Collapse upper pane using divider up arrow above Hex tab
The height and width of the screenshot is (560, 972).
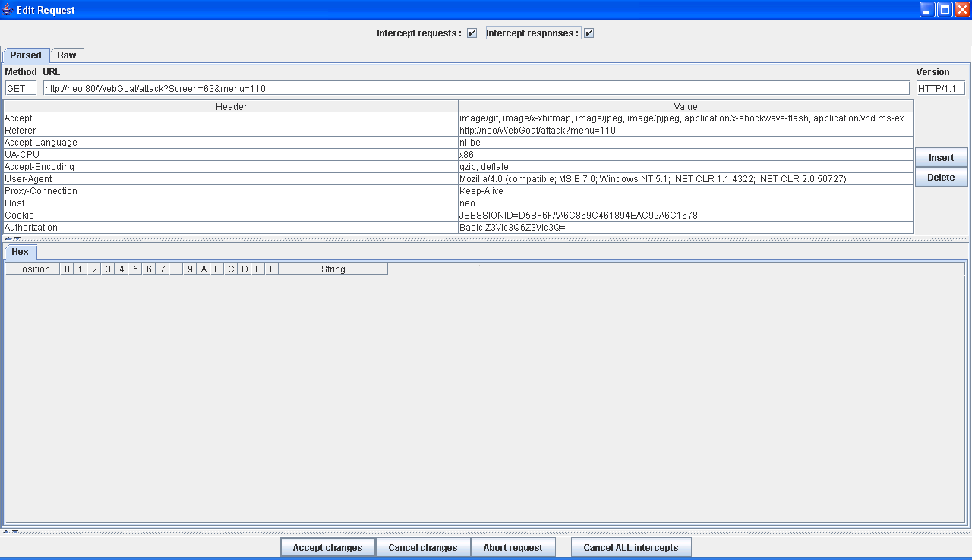(8, 238)
